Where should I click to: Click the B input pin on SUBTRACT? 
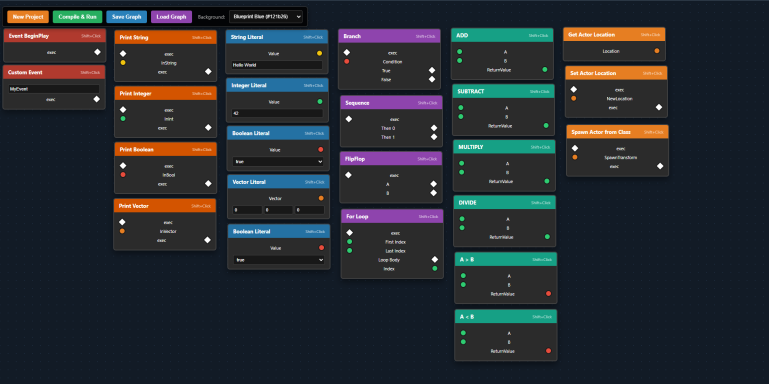461,117
